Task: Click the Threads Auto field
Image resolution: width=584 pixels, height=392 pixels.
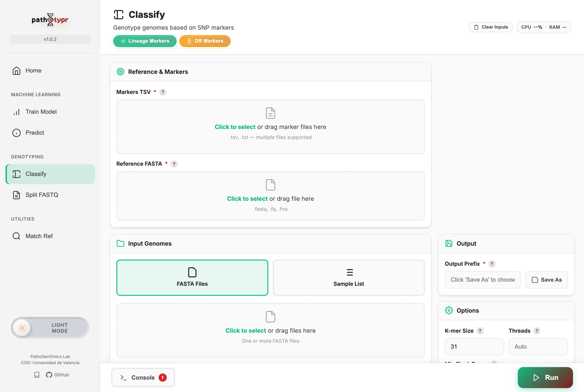Action: [x=538, y=346]
